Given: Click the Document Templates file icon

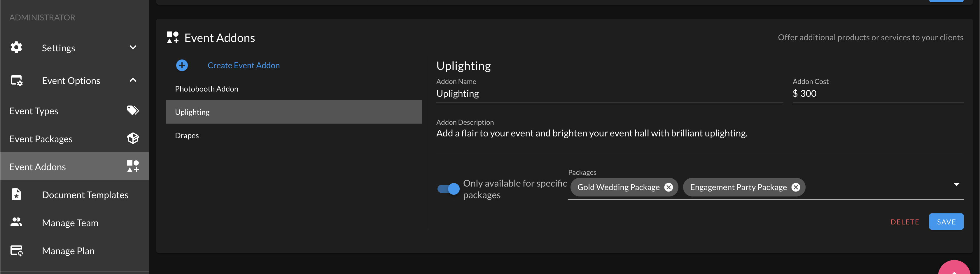Looking at the screenshot, I should coord(16,195).
